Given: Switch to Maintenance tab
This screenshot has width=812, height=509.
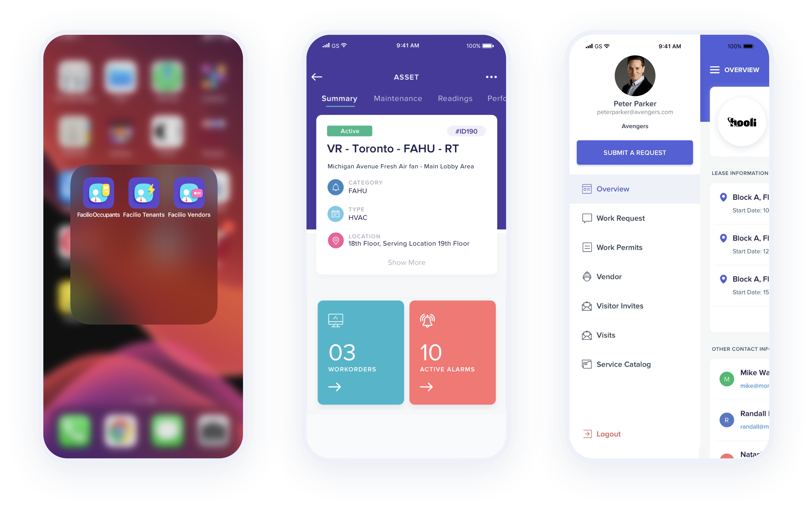Looking at the screenshot, I should click(398, 98).
